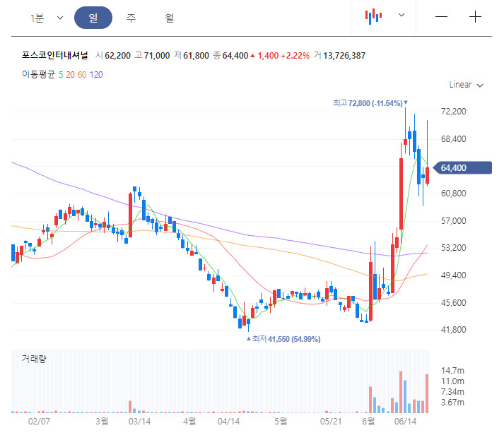This screenshot has width=504, height=440.
Task: Toggle the 60-day moving average
Action: coord(82,75)
